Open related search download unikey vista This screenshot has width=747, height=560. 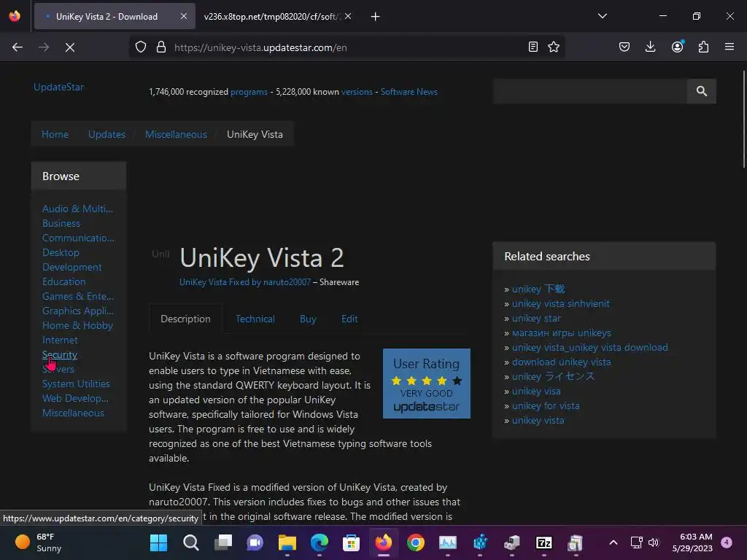(561, 362)
